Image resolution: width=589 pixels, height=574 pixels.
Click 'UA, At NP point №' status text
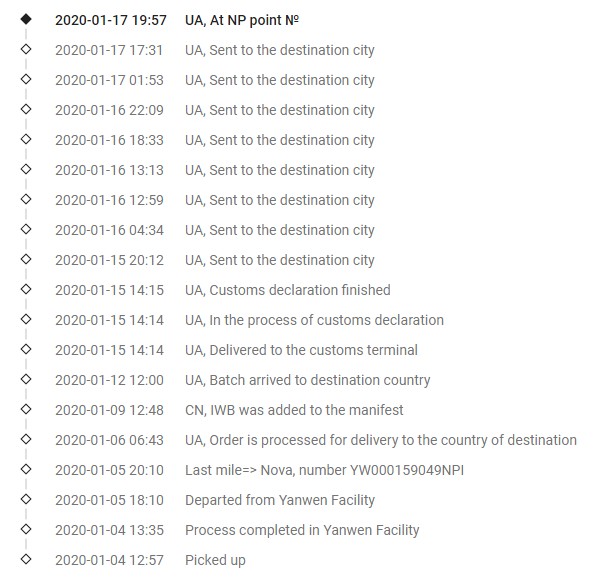tap(242, 20)
